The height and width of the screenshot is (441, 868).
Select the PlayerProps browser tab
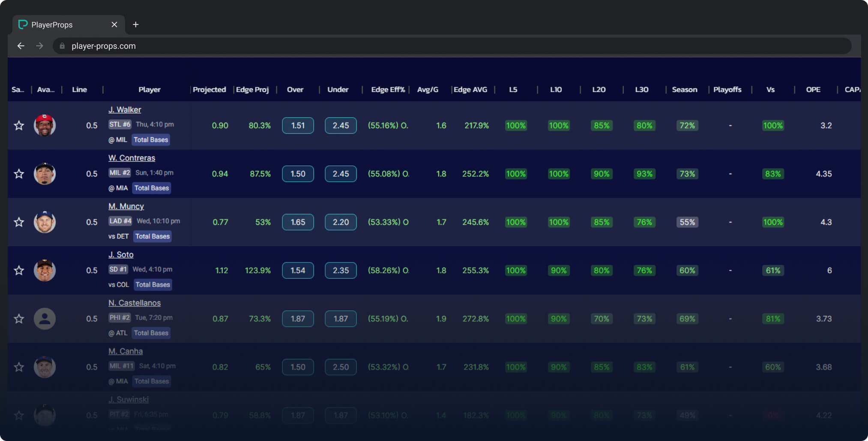tap(60, 24)
